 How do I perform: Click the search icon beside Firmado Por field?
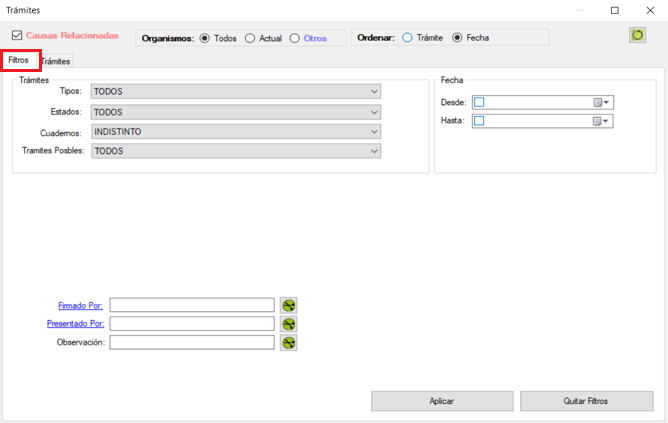tap(289, 305)
